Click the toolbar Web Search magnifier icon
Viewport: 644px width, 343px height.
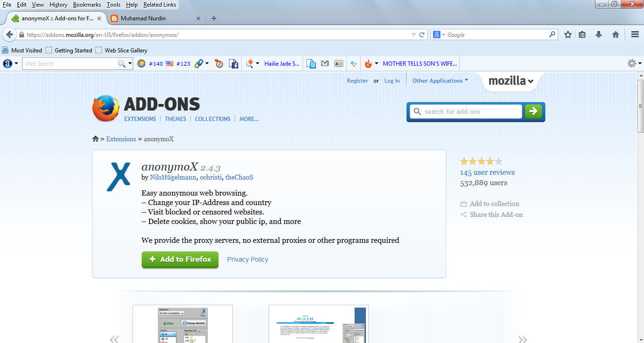point(122,63)
